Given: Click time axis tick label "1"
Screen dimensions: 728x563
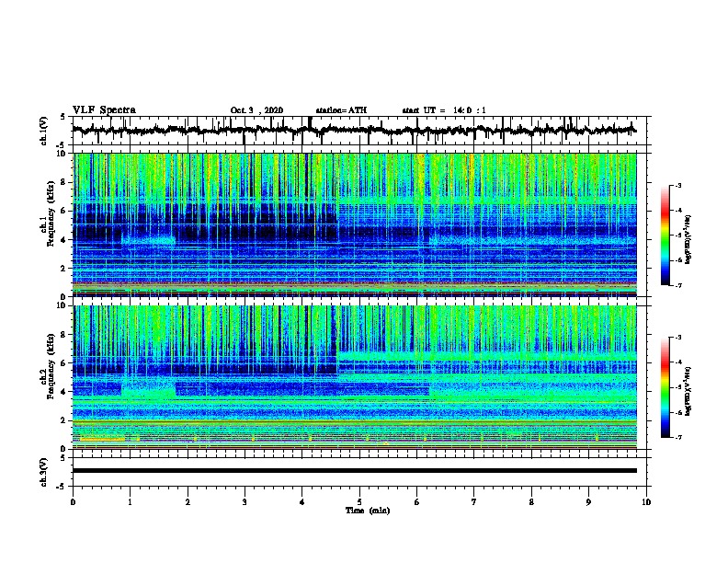Looking at the screenshot, I should pyautogui.click(x=130, y=502).
